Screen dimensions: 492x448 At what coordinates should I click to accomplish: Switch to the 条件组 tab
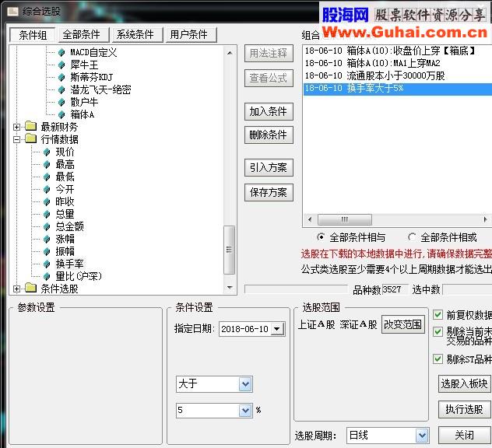[x=33, y=34]
